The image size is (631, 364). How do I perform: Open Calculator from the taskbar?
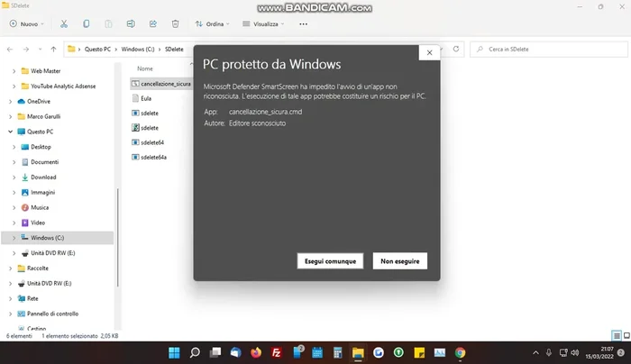point(337,353)
